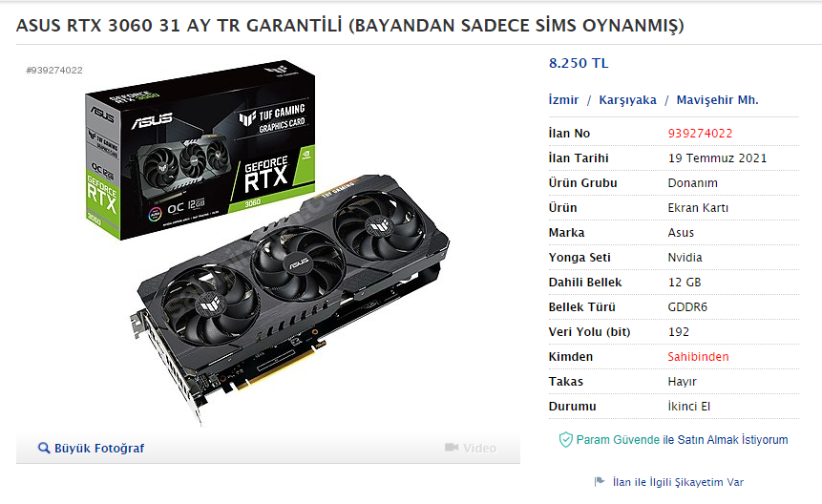
Task: Click the ASUS RTX 3060 listing title
Action: point(349,25)
